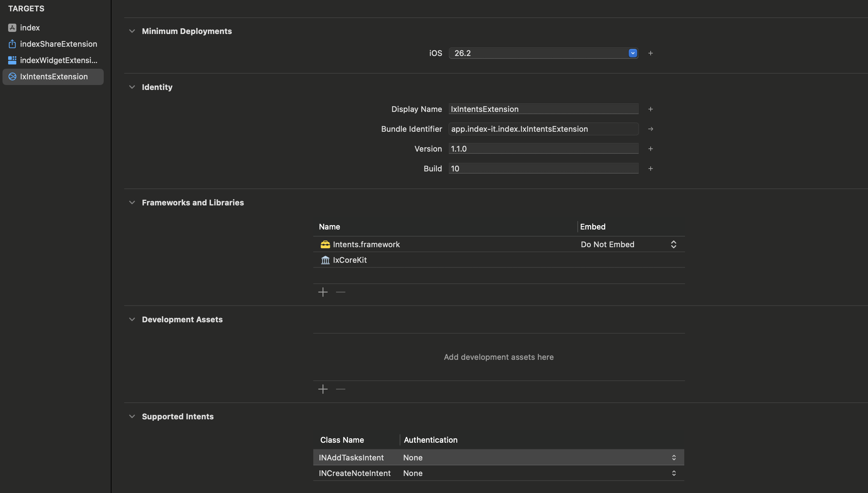868x493 pixels.
Task: Click the indexWidgetExtension widget icon
Action: 12,60
